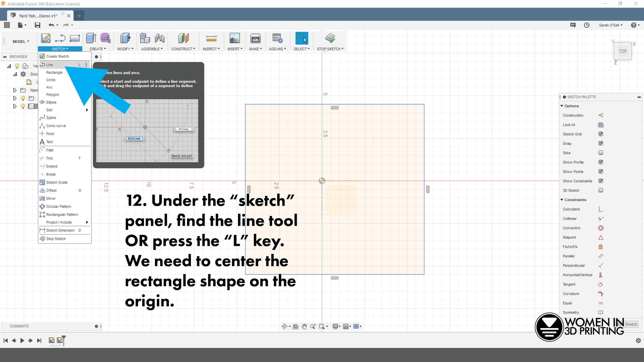
Task: Click Stop Sketch in the Sketch menu
Action: click(x=65, y=239)
